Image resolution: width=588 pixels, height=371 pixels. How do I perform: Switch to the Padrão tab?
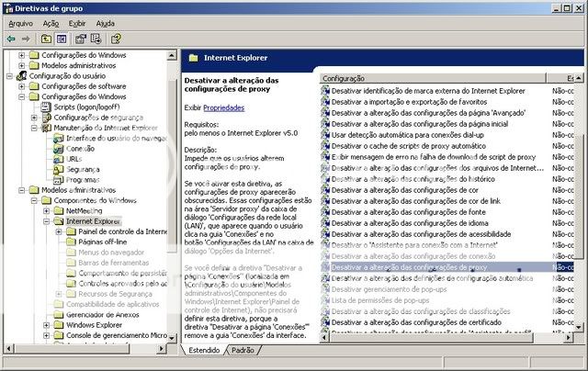[x=243, y=350]
